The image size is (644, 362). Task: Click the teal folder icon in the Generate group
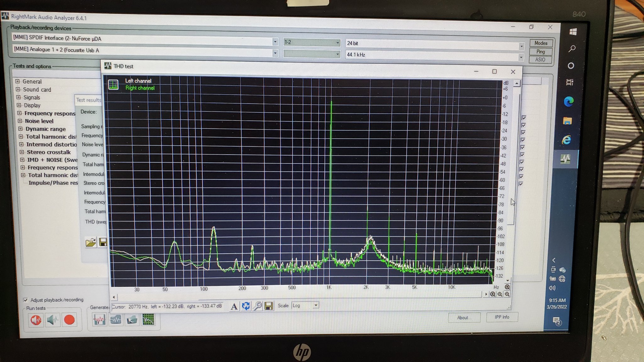pyautogui.click(x=132, y=320)
